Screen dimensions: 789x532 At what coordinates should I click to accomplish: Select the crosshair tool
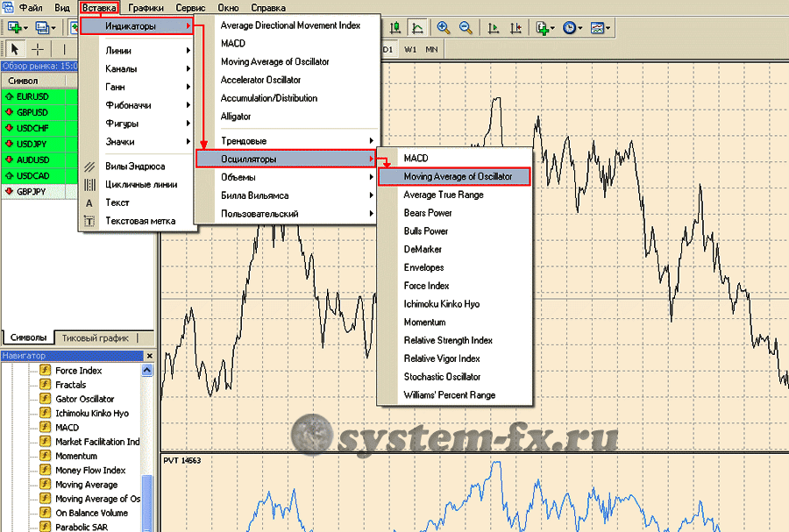(39, 48)
